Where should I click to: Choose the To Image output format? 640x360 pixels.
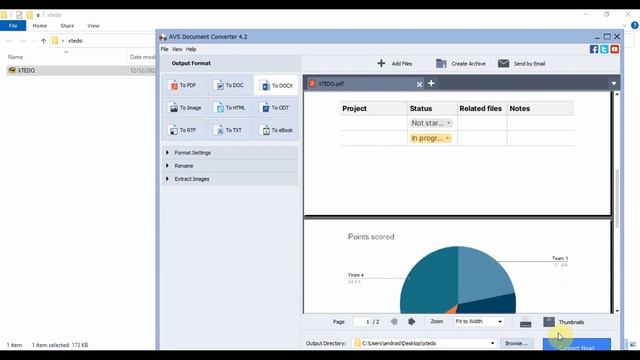pos(185,108)
